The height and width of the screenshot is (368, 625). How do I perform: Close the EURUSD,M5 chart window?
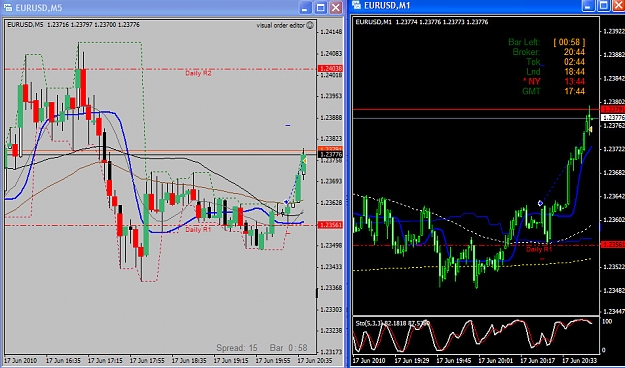tap(336, 8)
